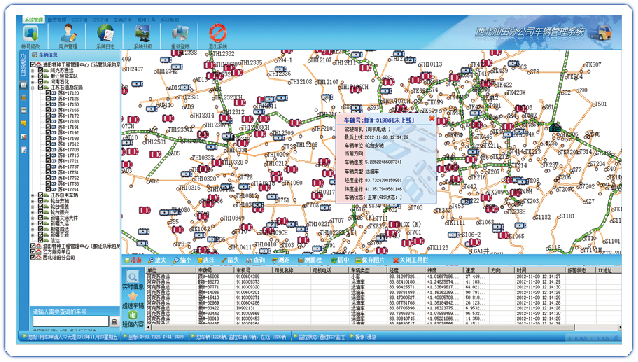Click the star icon in bottom-left panel
The height and width of the screenshot is (362, 638).
coord(133,297)
